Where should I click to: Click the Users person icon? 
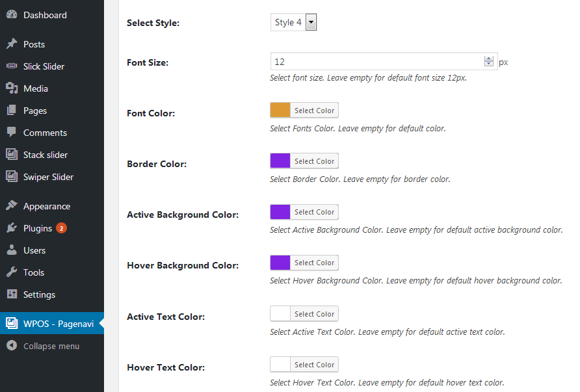pyautogui.click(x=12, y=250)
